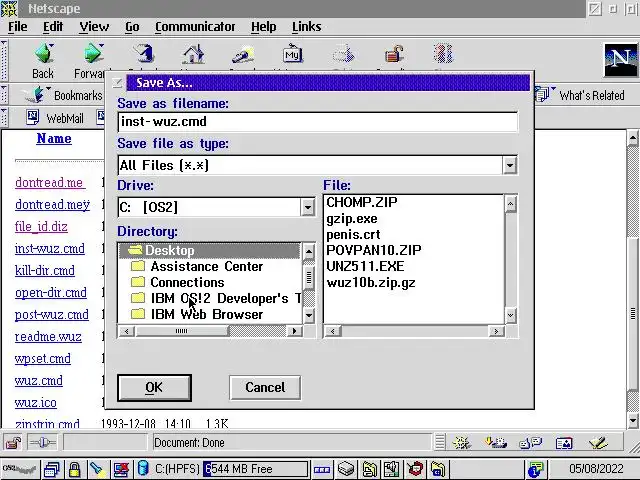Open the View menu
This screenshot has width=640, height=480.
(x=94, y=27)
